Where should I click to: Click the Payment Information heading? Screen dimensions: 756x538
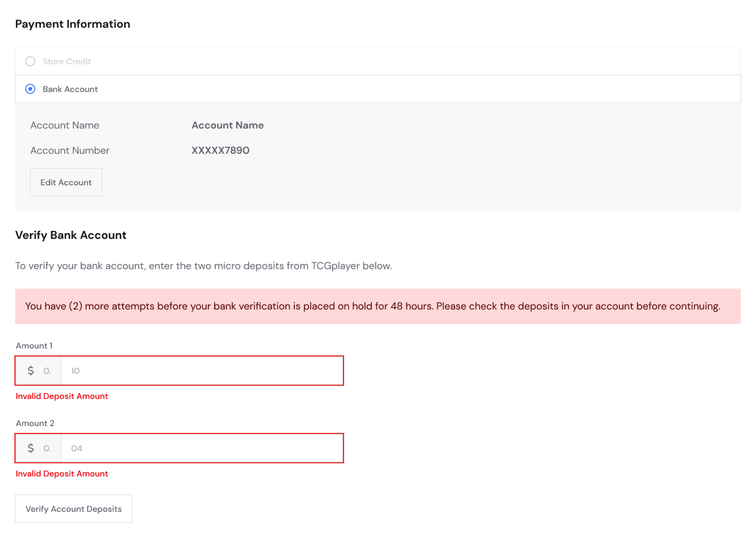(x=73, y=24)
